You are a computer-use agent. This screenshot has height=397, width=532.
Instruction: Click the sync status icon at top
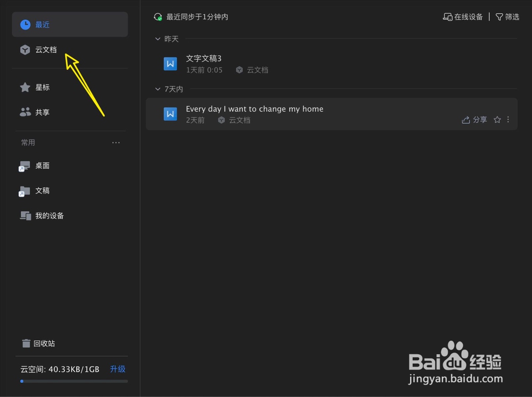(158, 17)
